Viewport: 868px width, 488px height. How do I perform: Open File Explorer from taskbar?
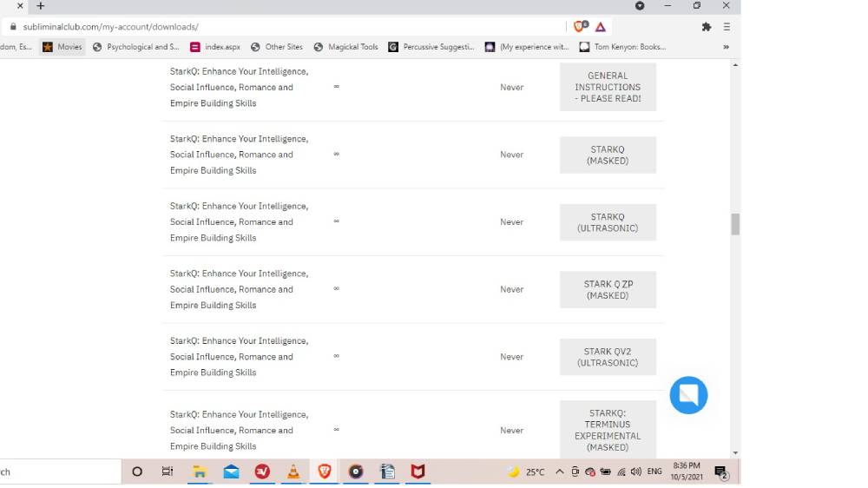point(200,472)
